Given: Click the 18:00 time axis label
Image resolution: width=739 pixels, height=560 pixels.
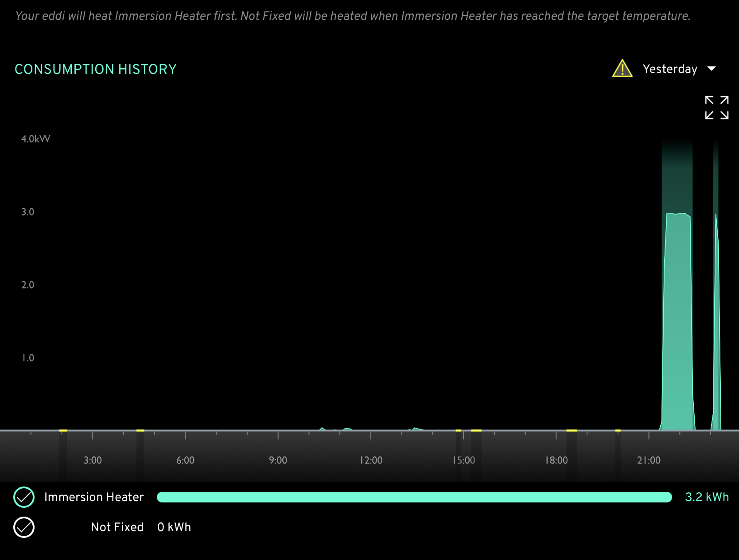Looking at the screenshot, I should coord(556,460).
